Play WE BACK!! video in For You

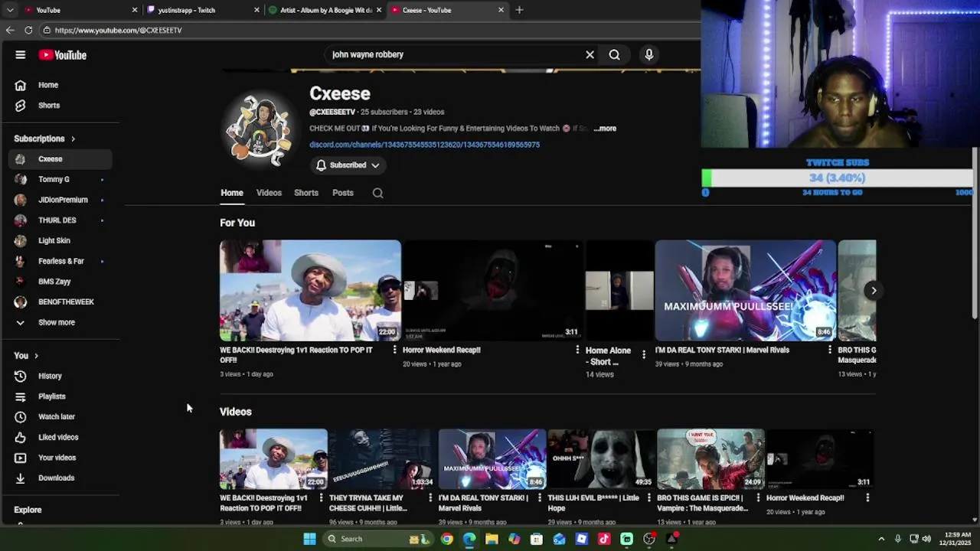[310, 291]
